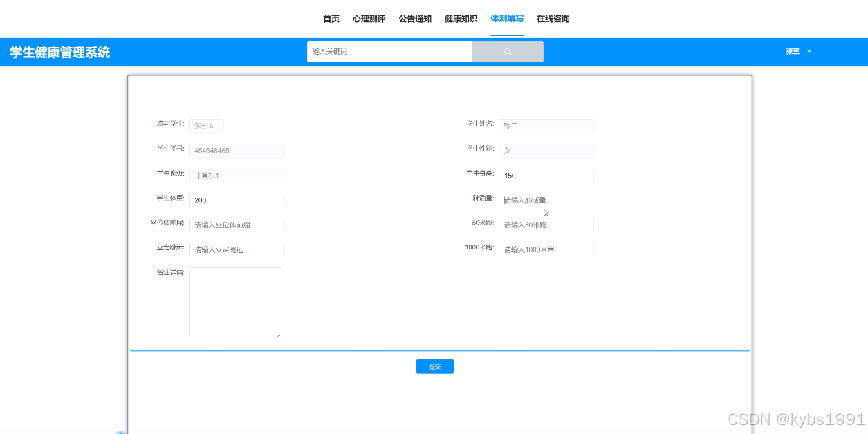Image resolution: width=868 pixels, height=434 pixels.
Task: Select the 体测填写 tab
Action: [x=507, y=19]
